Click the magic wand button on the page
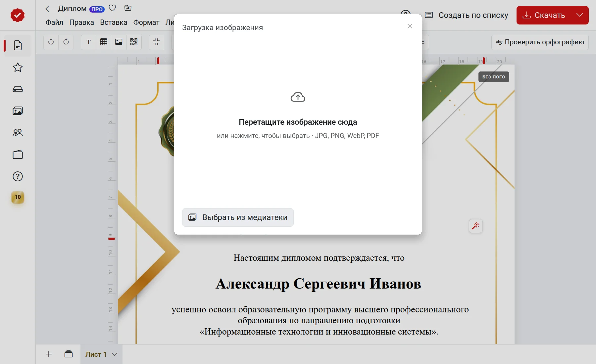This screenshot has width=596, height=364. coord(476,226)
